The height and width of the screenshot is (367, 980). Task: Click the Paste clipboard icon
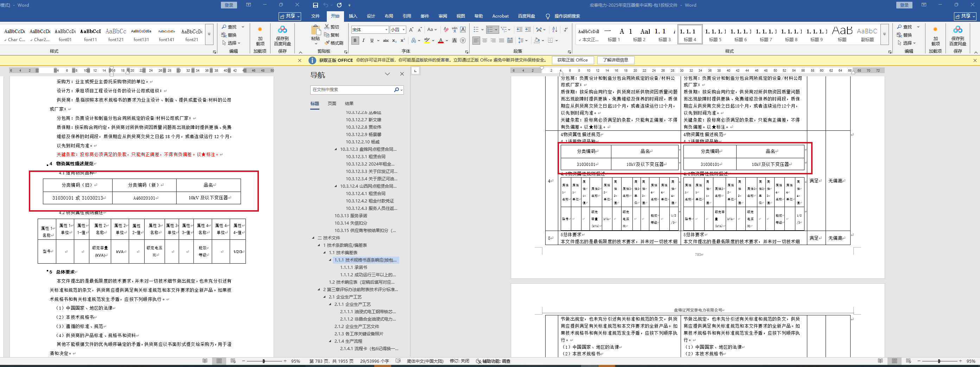click(316, 31)
